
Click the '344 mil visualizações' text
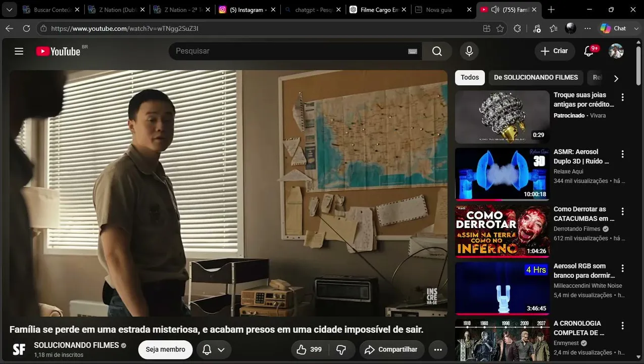click(x=581, y=180)
